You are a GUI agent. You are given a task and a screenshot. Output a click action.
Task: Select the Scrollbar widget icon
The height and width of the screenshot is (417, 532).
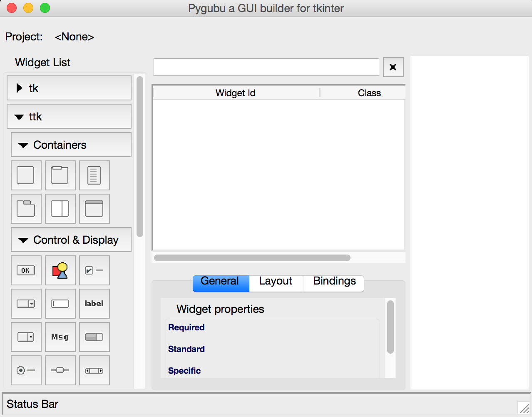point(94,370)
